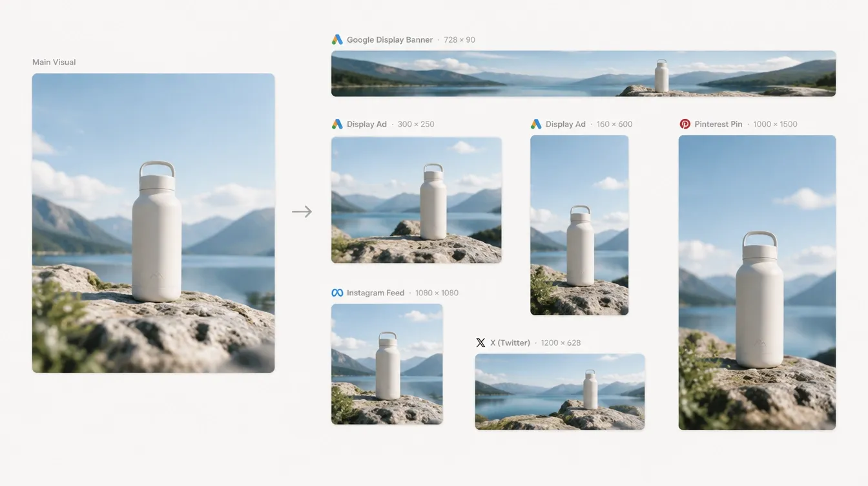The image size is (868, 486).
Task: Click the right arrow between main visual and outputs
Action: click(x=302, y=211)
